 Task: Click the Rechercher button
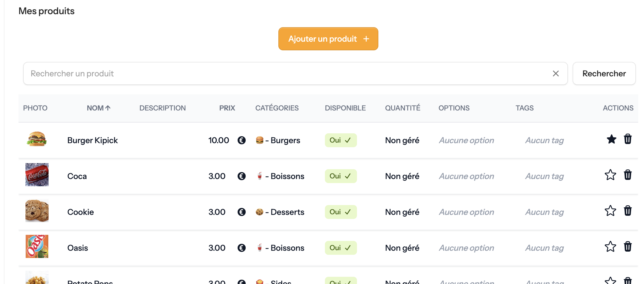pos(604,73)
